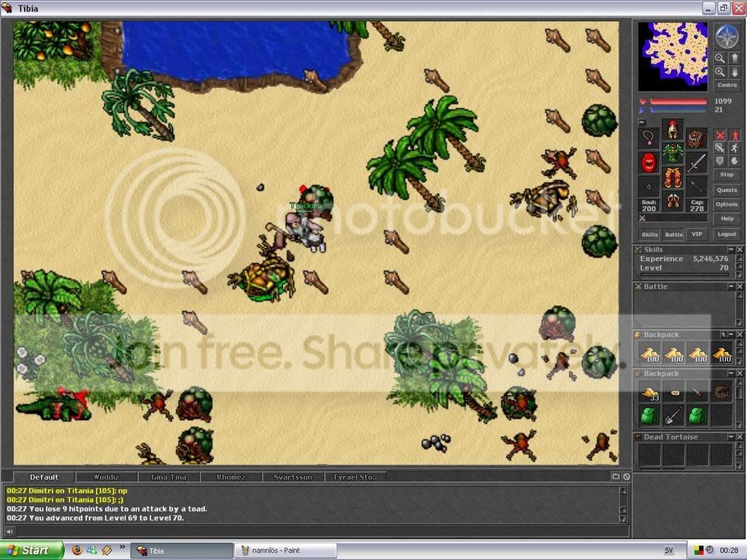Screen dimensions: 747x560
Task: Minimize the Battle panel
Action: (731, 287)
